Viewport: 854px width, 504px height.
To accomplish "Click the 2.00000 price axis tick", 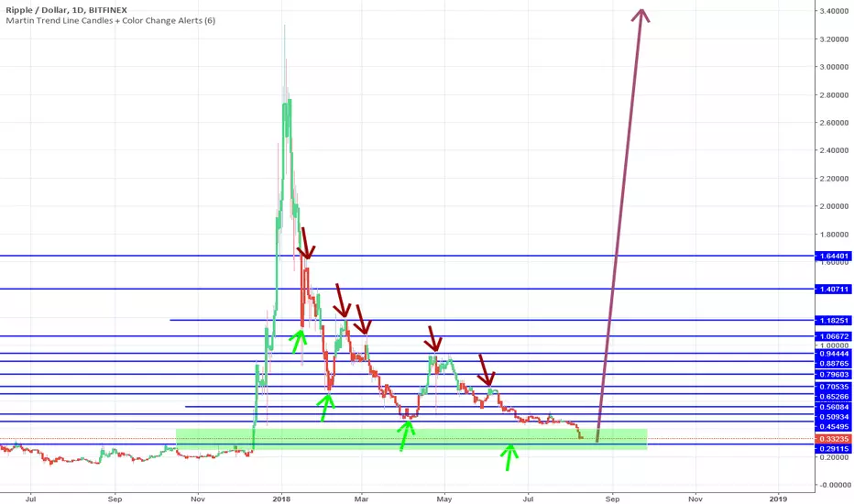I will point(834,206).
